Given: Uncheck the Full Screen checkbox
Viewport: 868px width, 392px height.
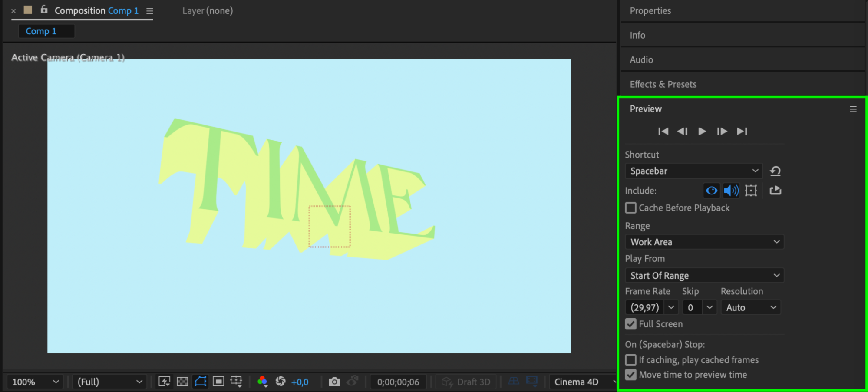Looking at the screenshot, I should pos(630,324).
